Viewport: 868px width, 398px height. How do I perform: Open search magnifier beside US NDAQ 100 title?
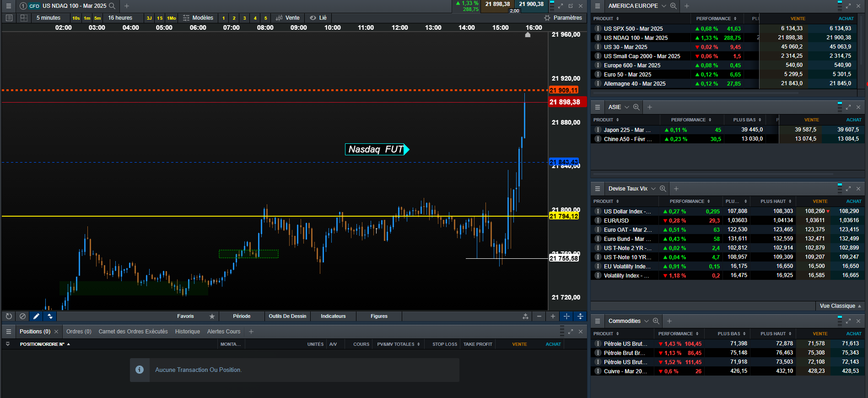[x=112, y=6]
